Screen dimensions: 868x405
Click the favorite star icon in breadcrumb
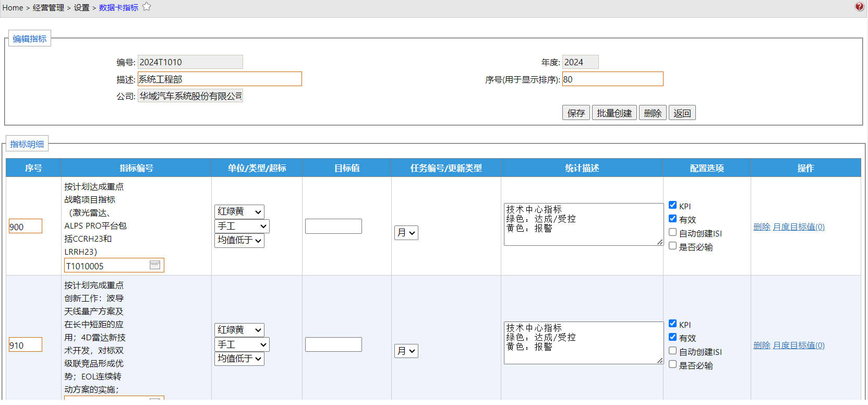[147, 7]
